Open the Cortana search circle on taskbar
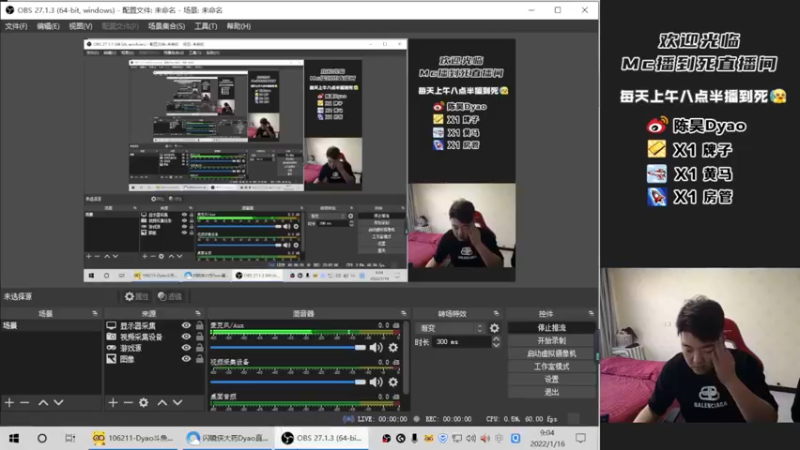800x450 pixels. click(42, 438)
